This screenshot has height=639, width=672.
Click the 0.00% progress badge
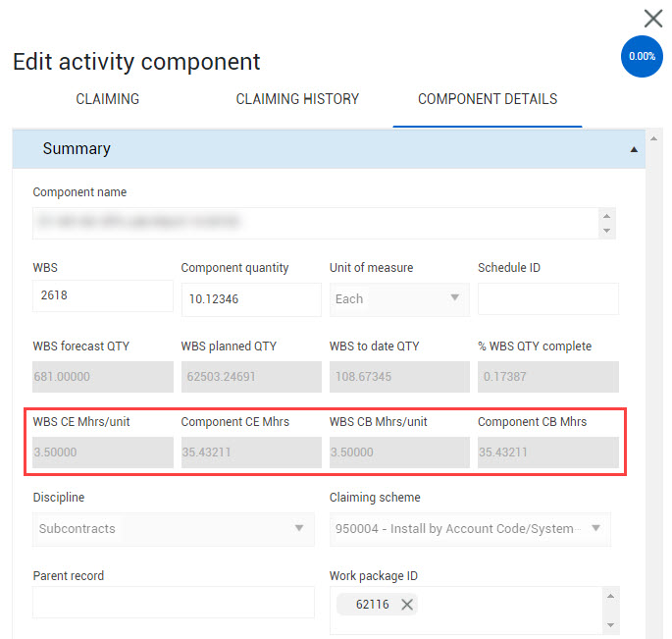point(642,57)
